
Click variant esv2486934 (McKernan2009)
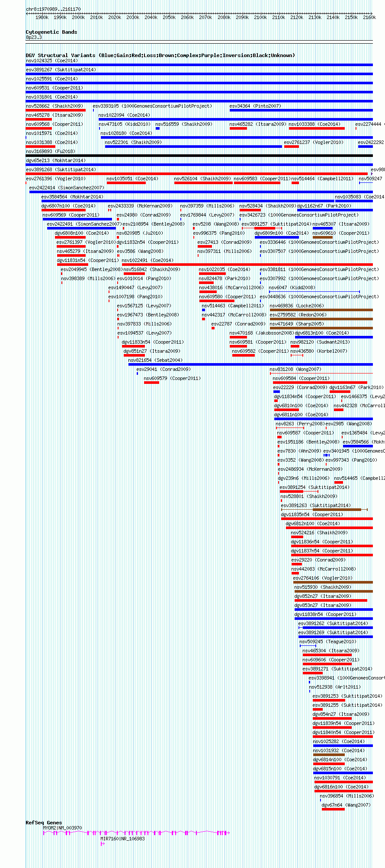(310, 469)
